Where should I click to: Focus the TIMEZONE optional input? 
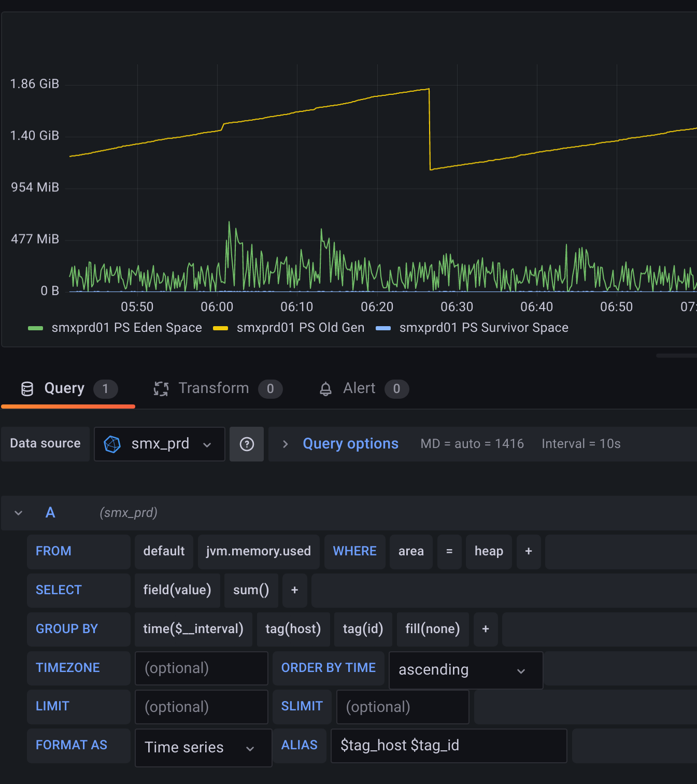coord(202,668)
